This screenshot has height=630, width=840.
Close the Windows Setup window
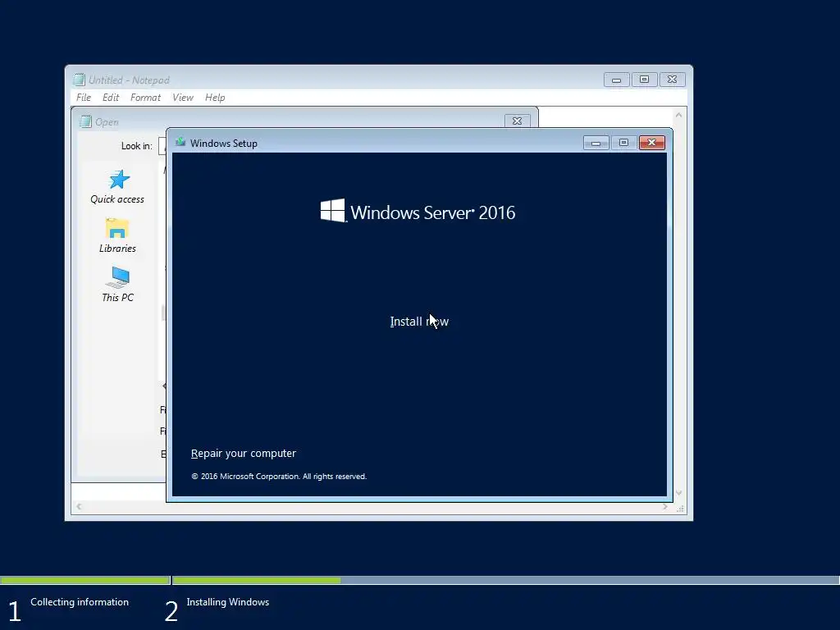652,143
